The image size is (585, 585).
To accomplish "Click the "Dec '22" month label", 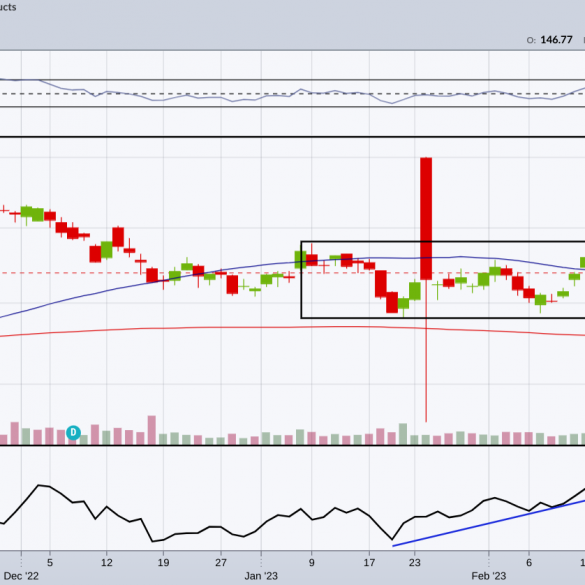I will coord(21,576).
